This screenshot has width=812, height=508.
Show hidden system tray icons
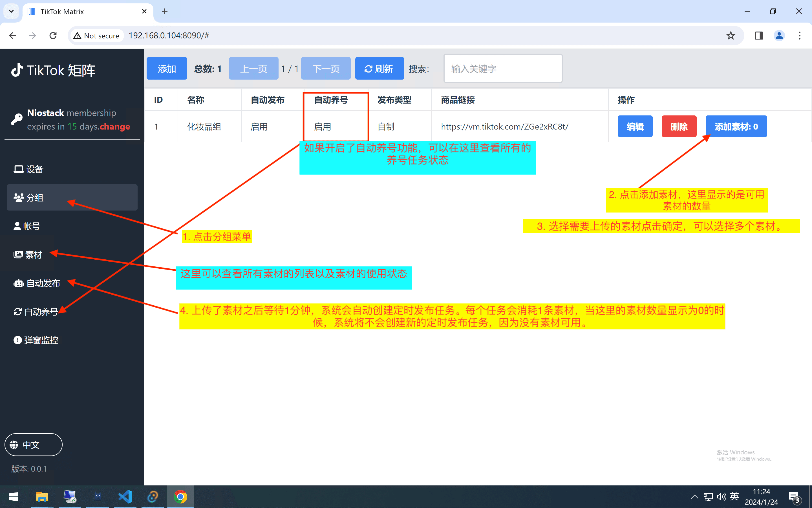694,497
